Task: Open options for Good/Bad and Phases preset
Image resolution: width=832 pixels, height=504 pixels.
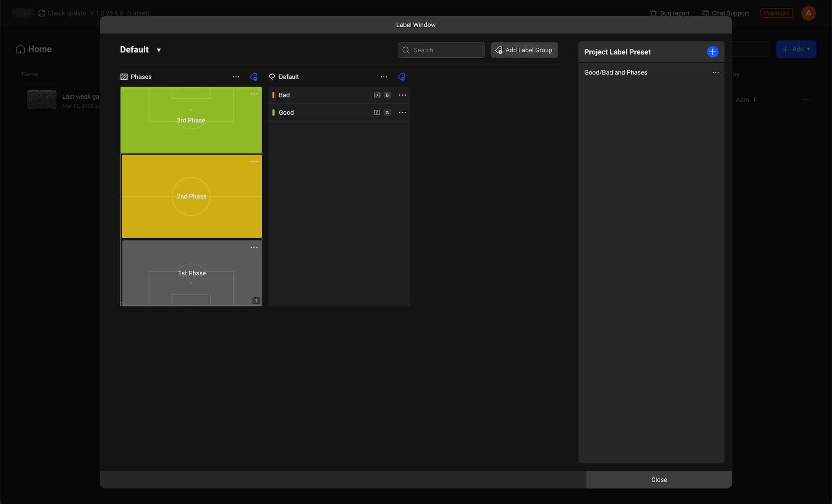Action: [x=715, y=73]
